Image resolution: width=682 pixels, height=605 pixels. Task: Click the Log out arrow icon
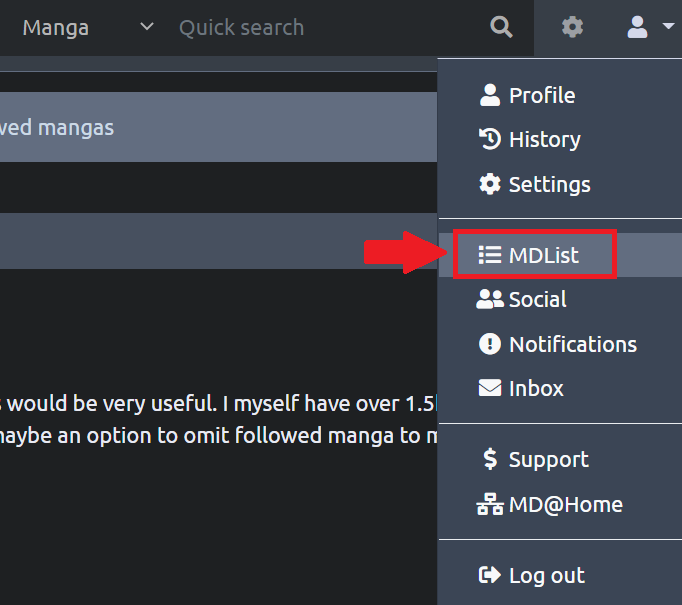click(x=490, y=575)
